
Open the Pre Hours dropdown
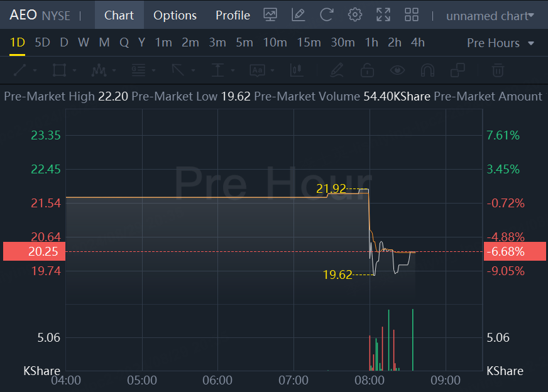tap(500, 43)
